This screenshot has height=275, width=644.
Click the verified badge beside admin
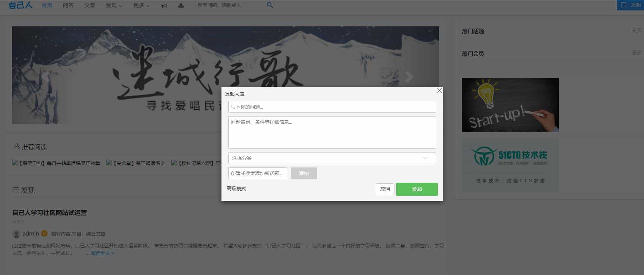pyautogui.click(x=44, y=233)
